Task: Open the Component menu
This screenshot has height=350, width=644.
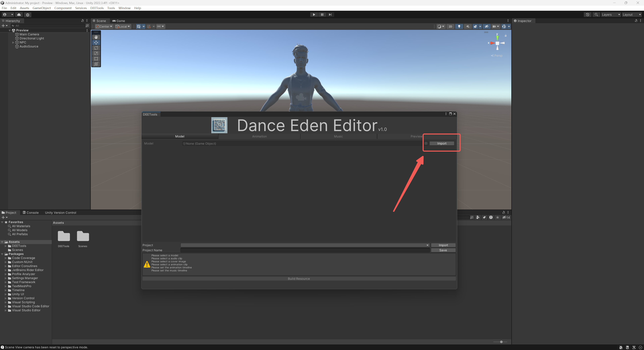Action: coord(63,8)
